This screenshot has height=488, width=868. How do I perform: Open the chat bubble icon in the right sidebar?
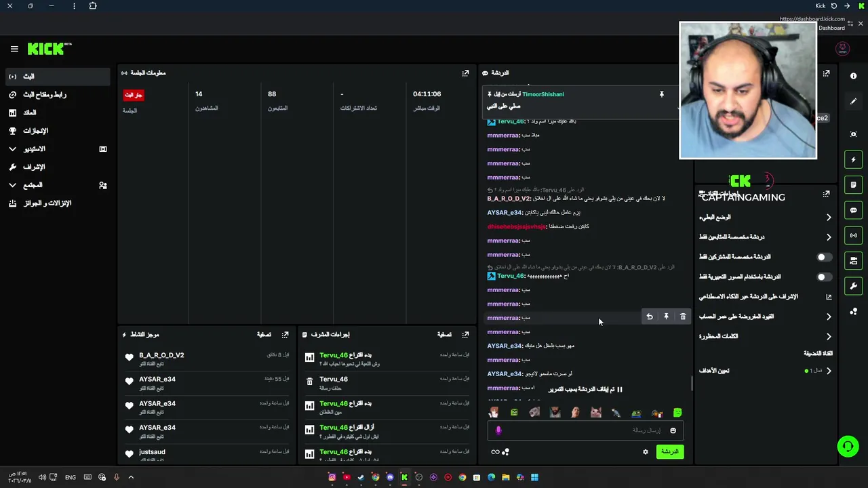click(854, 210)
